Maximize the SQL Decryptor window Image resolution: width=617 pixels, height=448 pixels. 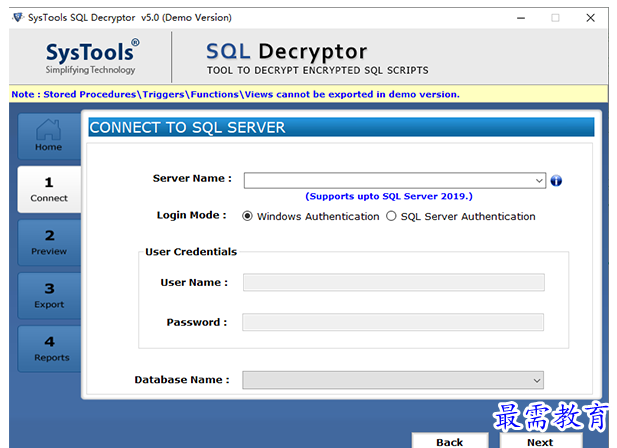[x=555, y=17]
